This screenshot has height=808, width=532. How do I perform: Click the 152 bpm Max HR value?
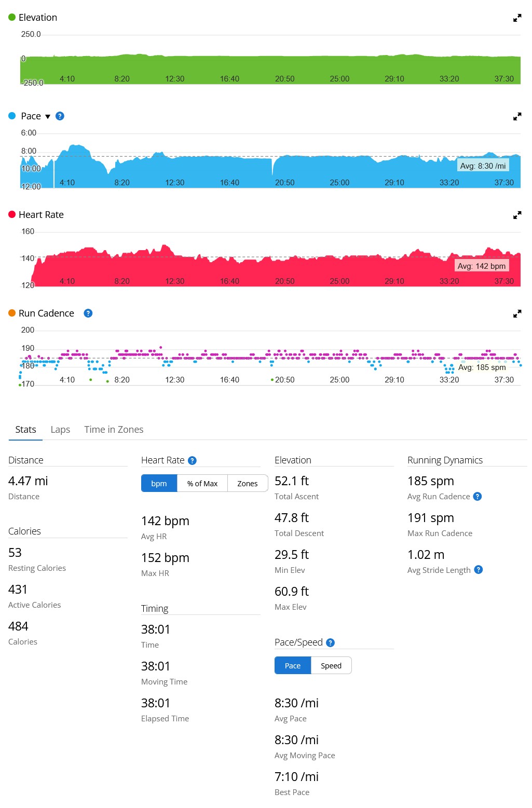click(x=165, y=558)
